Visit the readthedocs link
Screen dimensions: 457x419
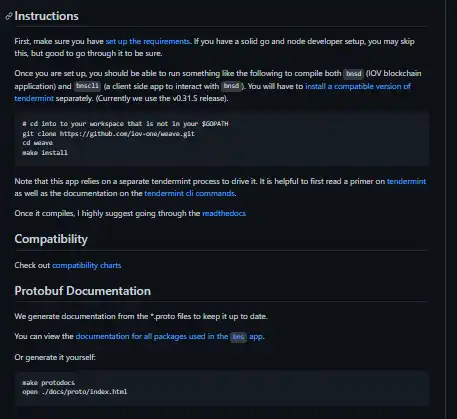224,213
